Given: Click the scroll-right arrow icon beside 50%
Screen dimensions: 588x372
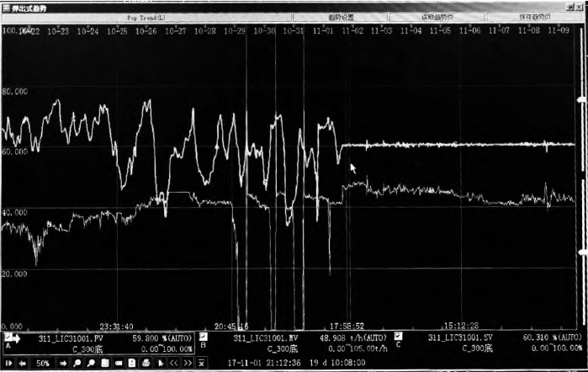Looking at the screenshot, I should click(62, 363).
